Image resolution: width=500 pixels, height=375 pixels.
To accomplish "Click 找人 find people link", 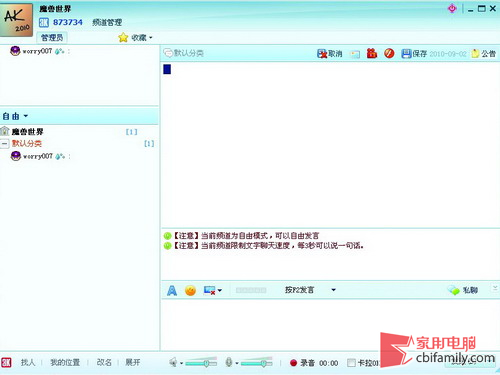I will (28, 362).
